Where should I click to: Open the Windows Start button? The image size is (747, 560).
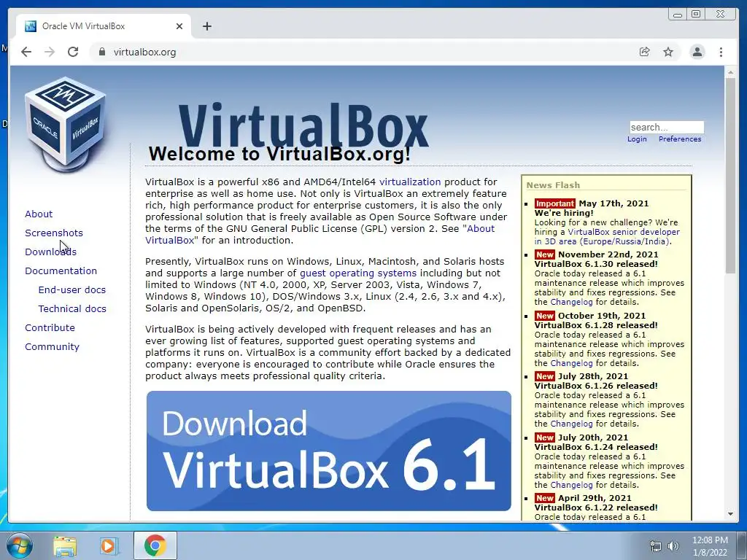coord(20,545)
